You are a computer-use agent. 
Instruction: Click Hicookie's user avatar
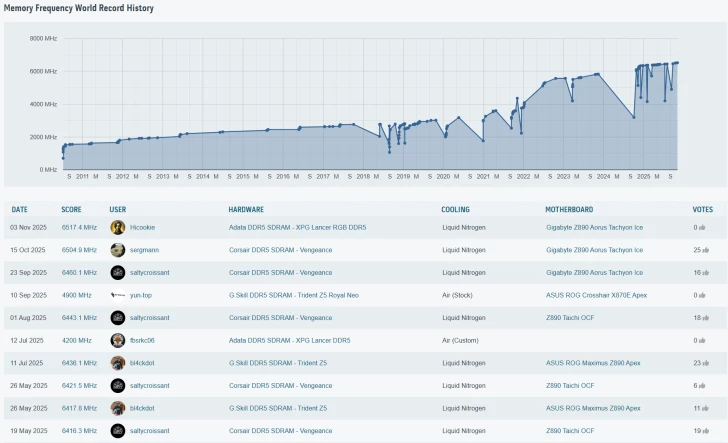tap(118, 227)
